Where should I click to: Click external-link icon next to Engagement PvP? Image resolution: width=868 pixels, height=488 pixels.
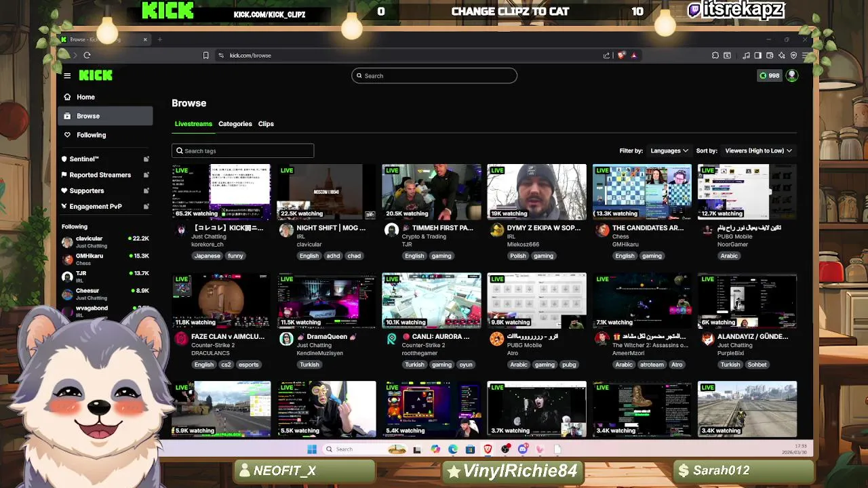pos(146,207)
